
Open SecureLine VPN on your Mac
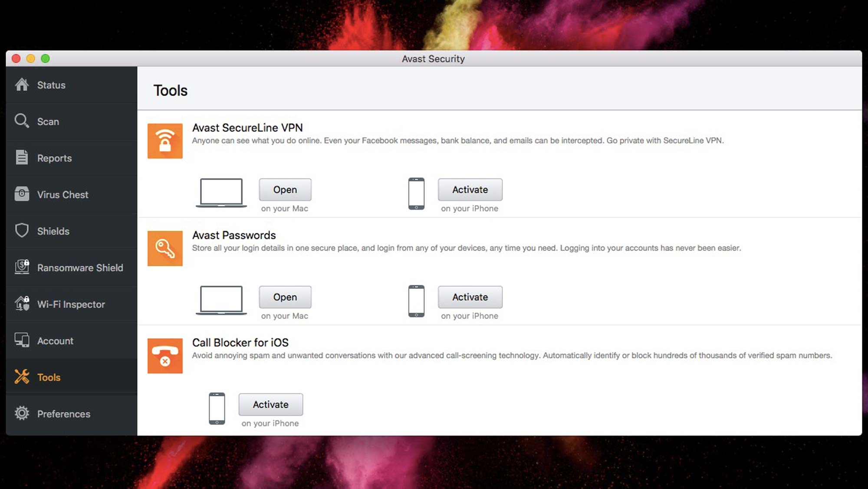285,189
